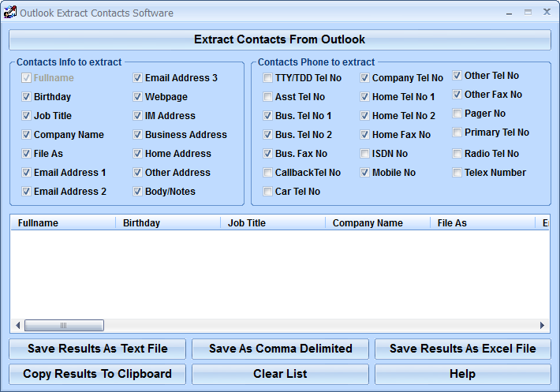Viewport: 560px width, 392px height.
Task: Check the Pager No option
Action: coord(457,114)
